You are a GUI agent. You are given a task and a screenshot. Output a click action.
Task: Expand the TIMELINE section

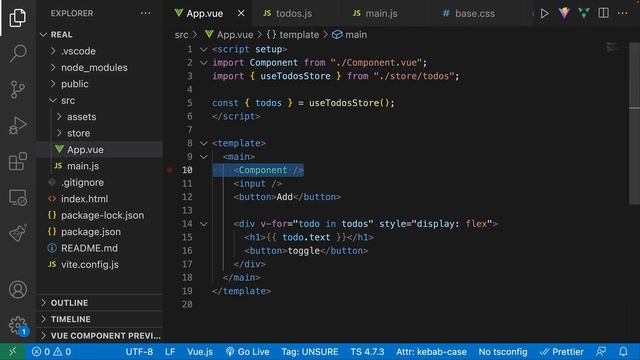click(100, 319)
